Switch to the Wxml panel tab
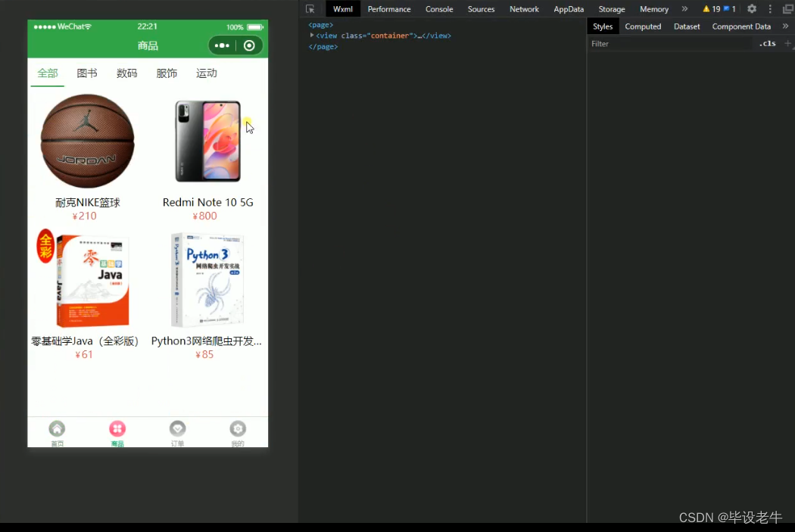Viewport: 795px width, 532px height. point(343,9)
